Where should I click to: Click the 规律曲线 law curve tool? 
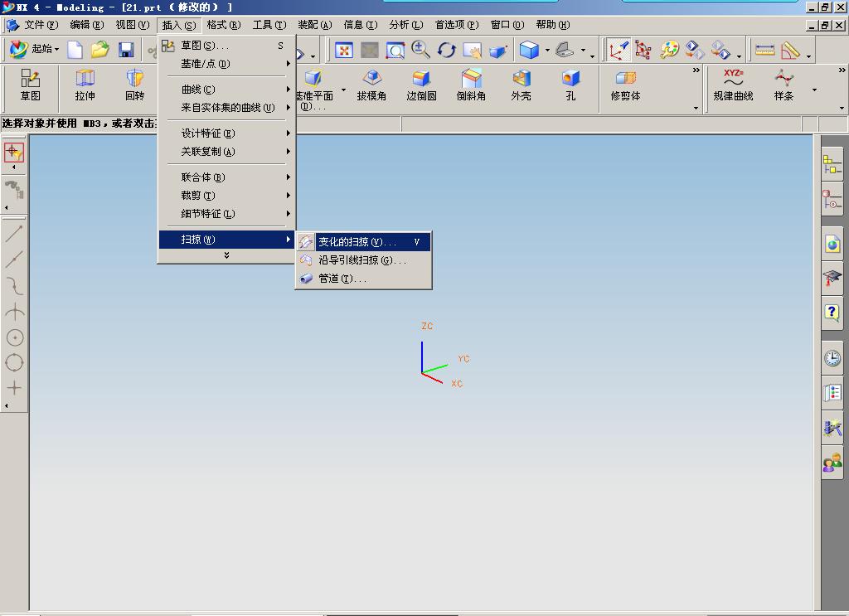click(733, 85)
